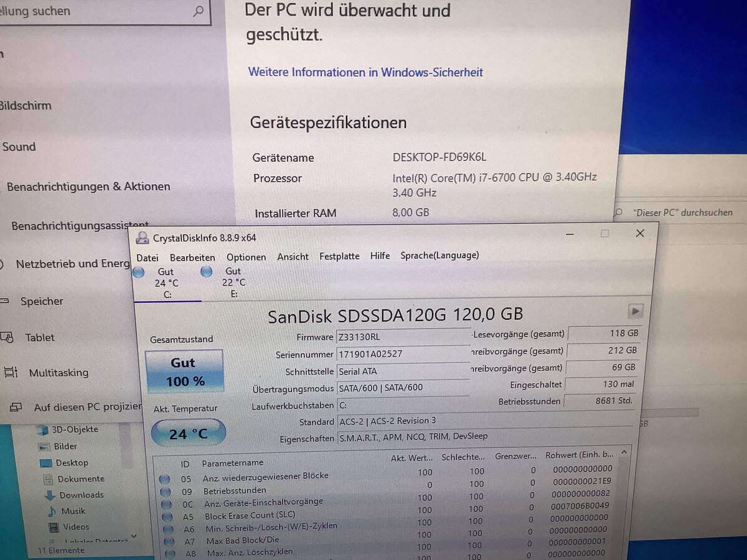Viewport: 747px width, 560px height.
Task: Click the S.M.A.R.T. list scroll-up arrow
Action: tap(624, 454)
